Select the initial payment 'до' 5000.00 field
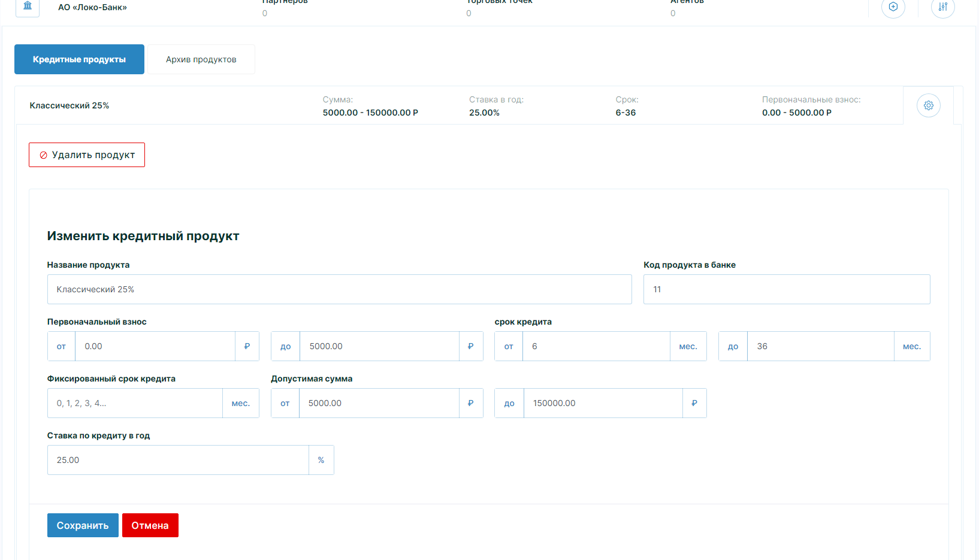 (x=379, y=346)
